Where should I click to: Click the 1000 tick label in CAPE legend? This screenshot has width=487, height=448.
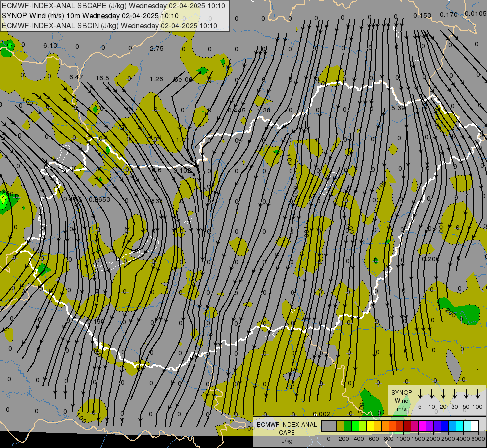tap(403, 439)
